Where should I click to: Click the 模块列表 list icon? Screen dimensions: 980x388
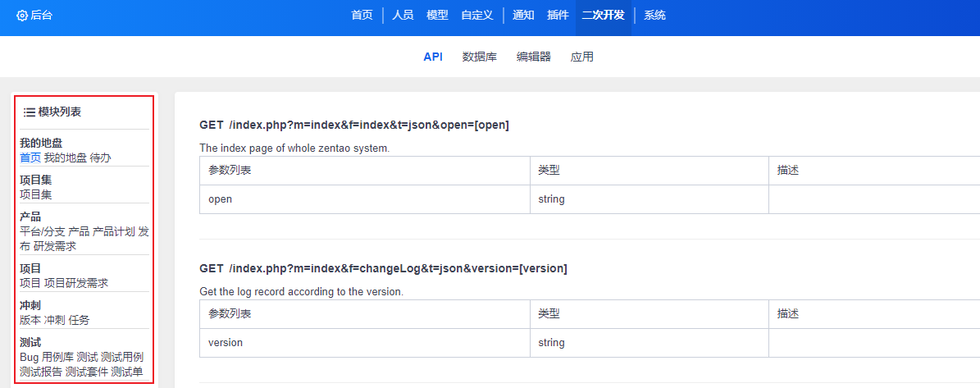point(30,112)
